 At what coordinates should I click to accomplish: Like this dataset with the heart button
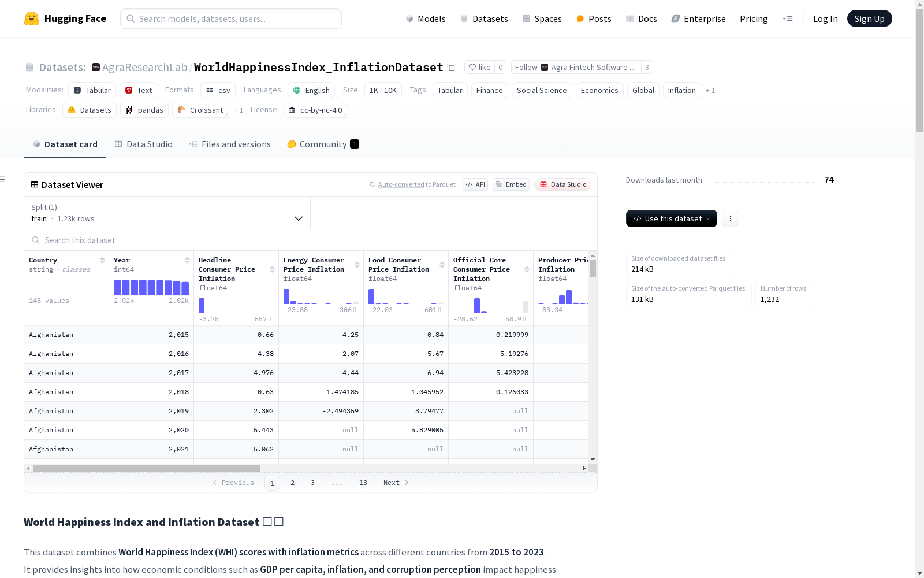tap(479, 68)
